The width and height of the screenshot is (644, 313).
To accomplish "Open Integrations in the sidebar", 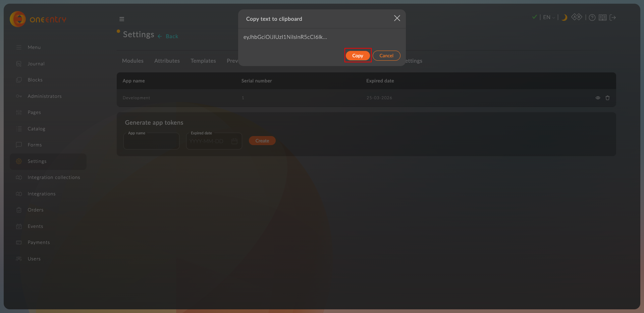I will [48, 194].
